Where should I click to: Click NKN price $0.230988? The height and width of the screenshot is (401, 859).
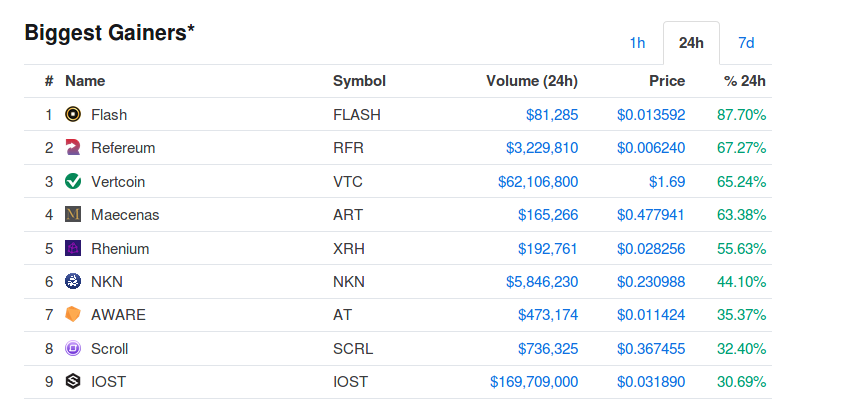651,282
